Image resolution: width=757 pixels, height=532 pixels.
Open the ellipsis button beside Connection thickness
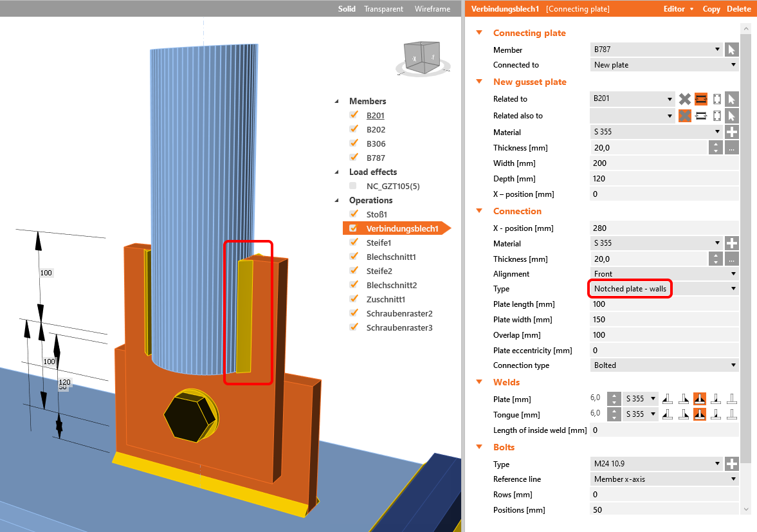click(731, 259)
